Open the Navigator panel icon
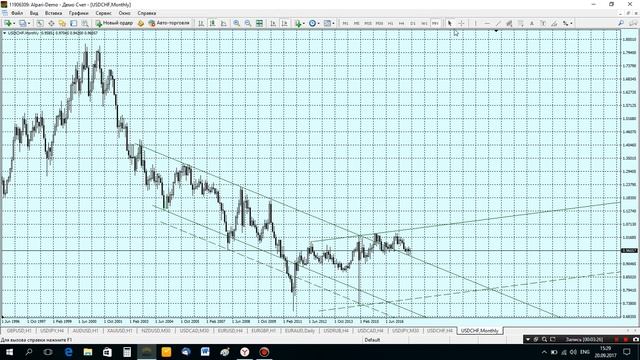640x360 pixels. pos(62,23)
